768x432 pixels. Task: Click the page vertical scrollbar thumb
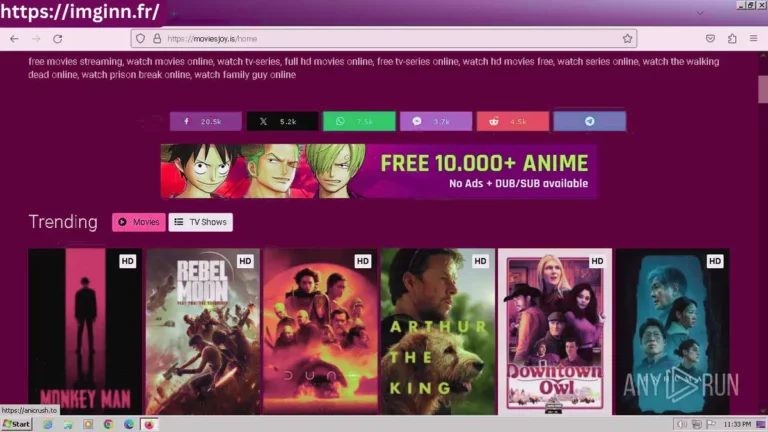point(763,89)
